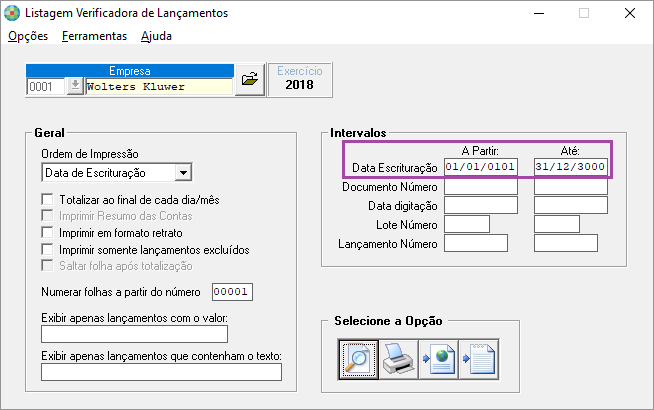Click the printer icon to print
The image size is (654, 410).
point(398,359)
